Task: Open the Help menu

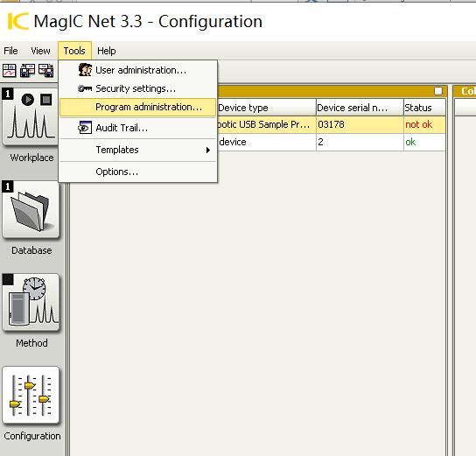Action: [106, 51]
